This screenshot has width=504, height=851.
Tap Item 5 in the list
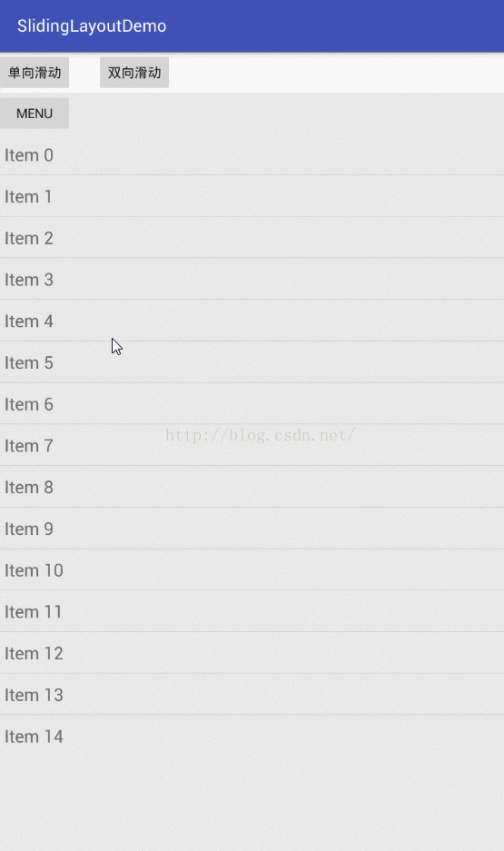252,362
